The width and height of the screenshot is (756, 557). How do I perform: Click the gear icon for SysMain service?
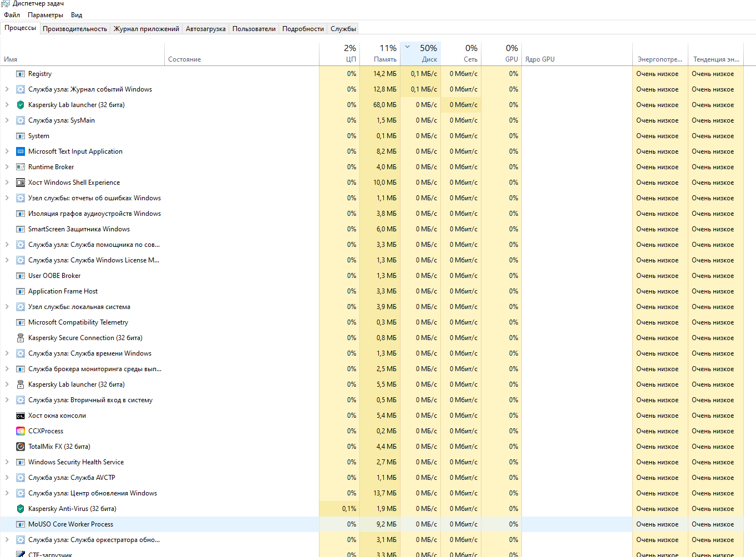point(21,120)
